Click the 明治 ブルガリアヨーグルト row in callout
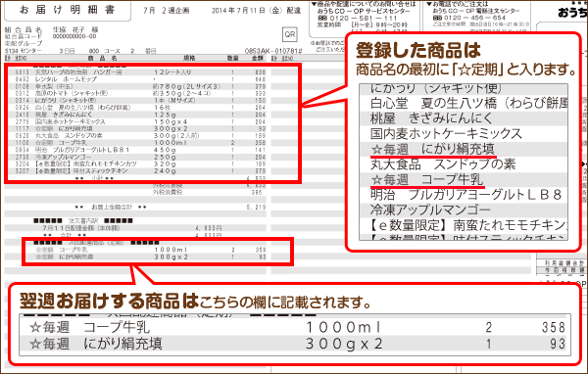Image resolution: width=588 pixels, height=374 pixels. tap(464, 195)
